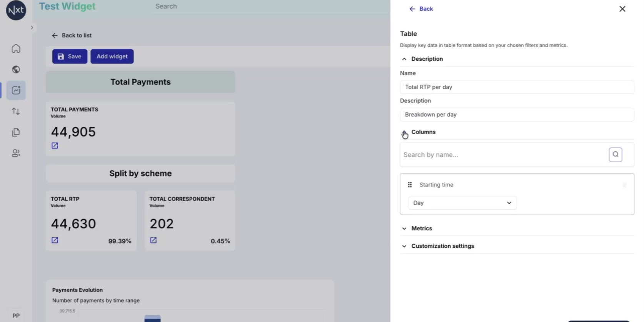Open Total RTP external link icon
This screenshot has height=322, width=644.
tap(55, 240)
